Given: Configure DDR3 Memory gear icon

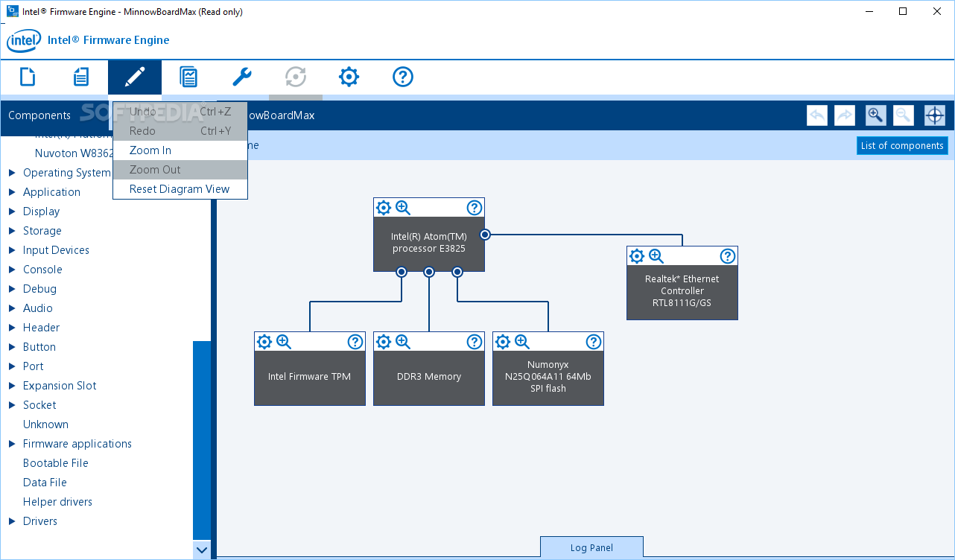Looking at the screenshot, I should 384,342.
